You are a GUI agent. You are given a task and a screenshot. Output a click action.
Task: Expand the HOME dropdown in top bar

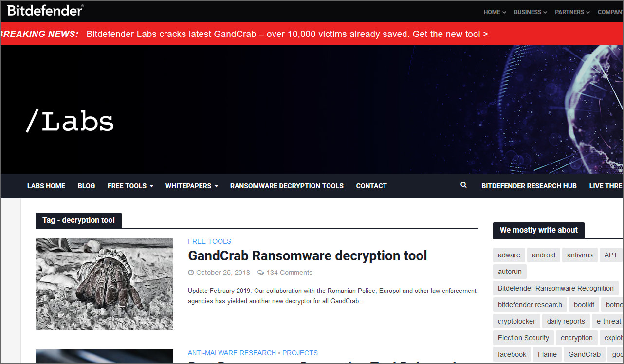(x=495, y=12)
